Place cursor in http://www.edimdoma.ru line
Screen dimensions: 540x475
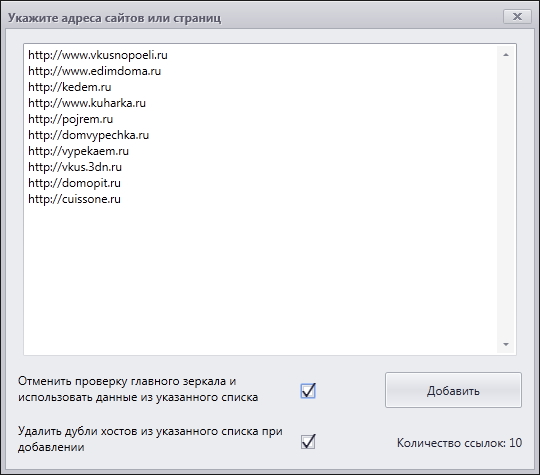click(x=95, y=71)
